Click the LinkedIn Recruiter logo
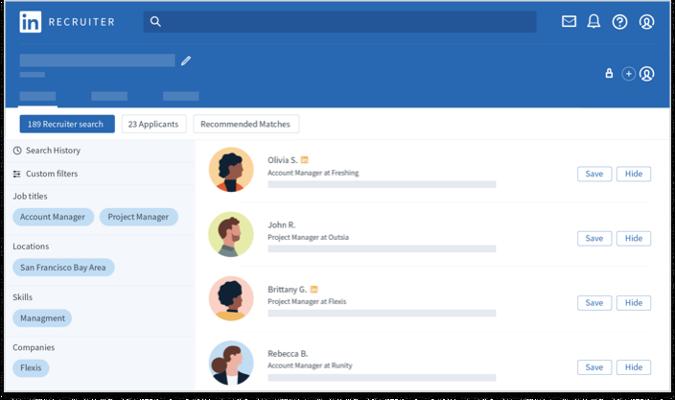Viewport: 675px width, 400px height. click(67, 22)
